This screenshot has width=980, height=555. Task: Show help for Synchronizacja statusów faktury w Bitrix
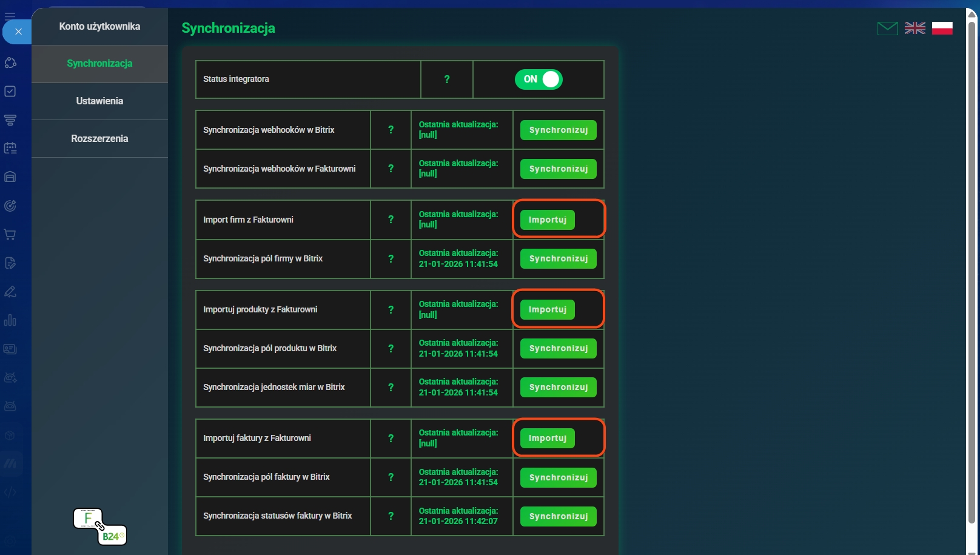point(391,516)
